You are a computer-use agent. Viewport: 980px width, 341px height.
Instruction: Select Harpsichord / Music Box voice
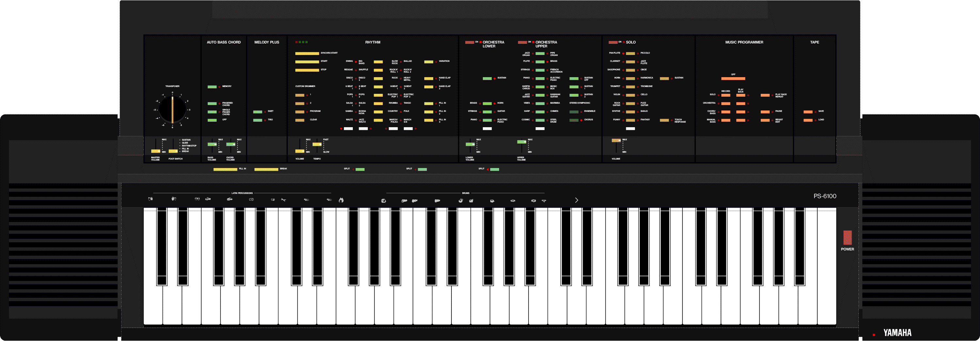click(x=540, y=87)
